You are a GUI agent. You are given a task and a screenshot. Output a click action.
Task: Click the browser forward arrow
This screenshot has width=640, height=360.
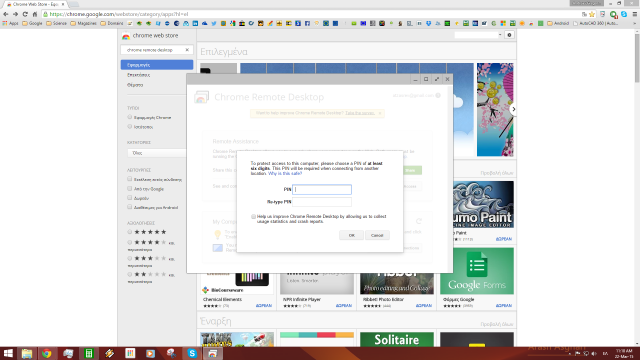coord(15,14)
